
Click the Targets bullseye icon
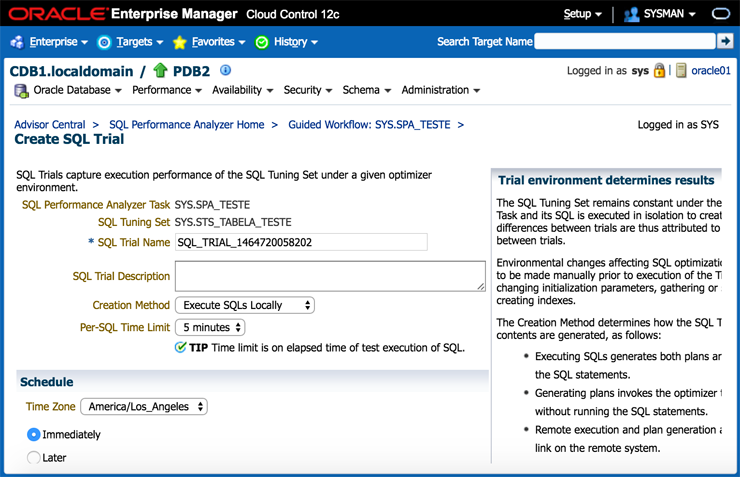click(104, 42)
